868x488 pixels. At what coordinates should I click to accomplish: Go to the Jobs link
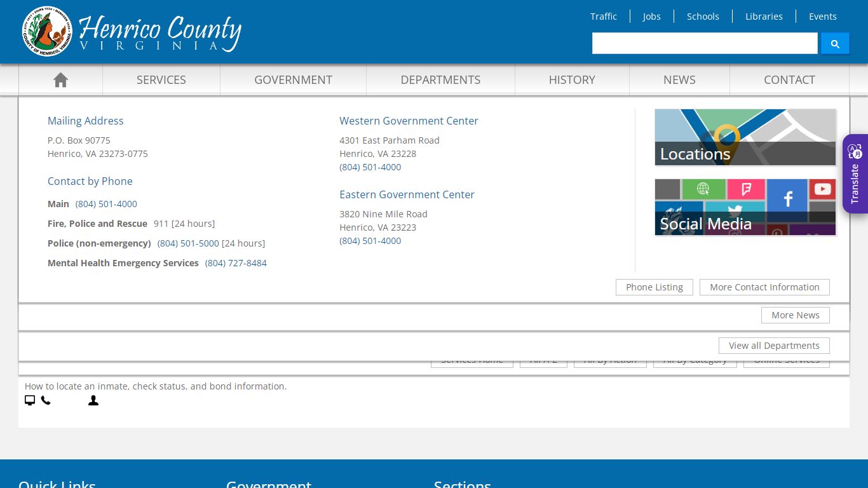click(x=651, y=17)
